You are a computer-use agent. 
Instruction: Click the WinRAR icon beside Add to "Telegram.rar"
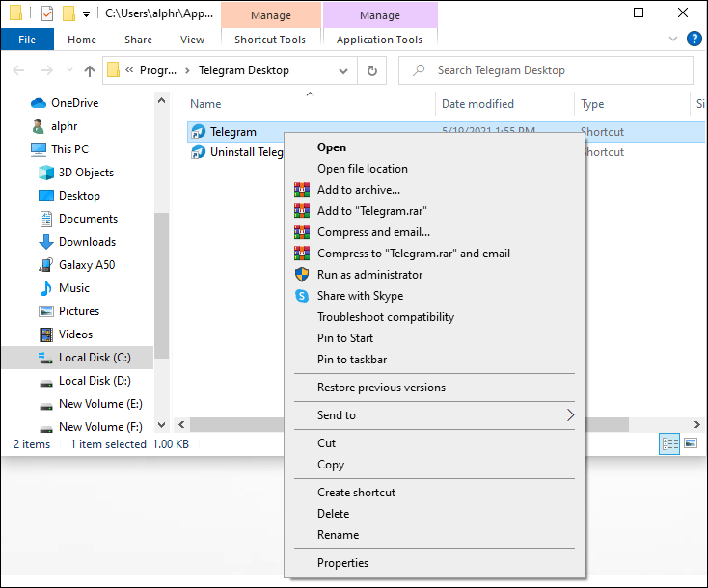pos(302,211)
